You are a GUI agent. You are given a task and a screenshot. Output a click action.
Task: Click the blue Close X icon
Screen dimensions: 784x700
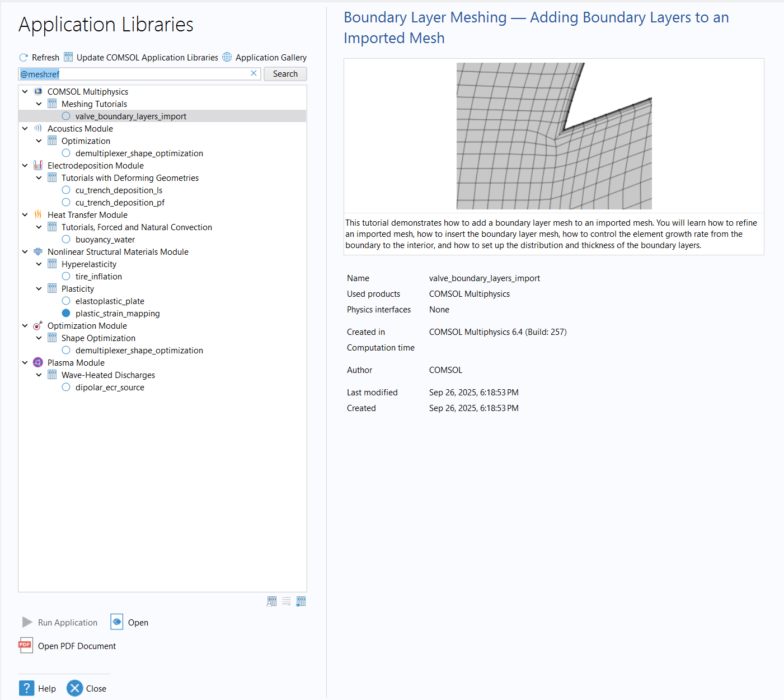tap(75, 688)
